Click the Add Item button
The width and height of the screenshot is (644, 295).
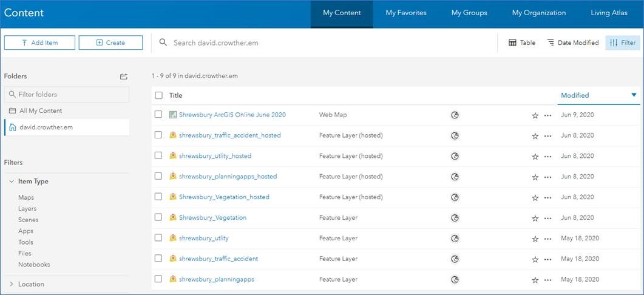pos(40,42)
